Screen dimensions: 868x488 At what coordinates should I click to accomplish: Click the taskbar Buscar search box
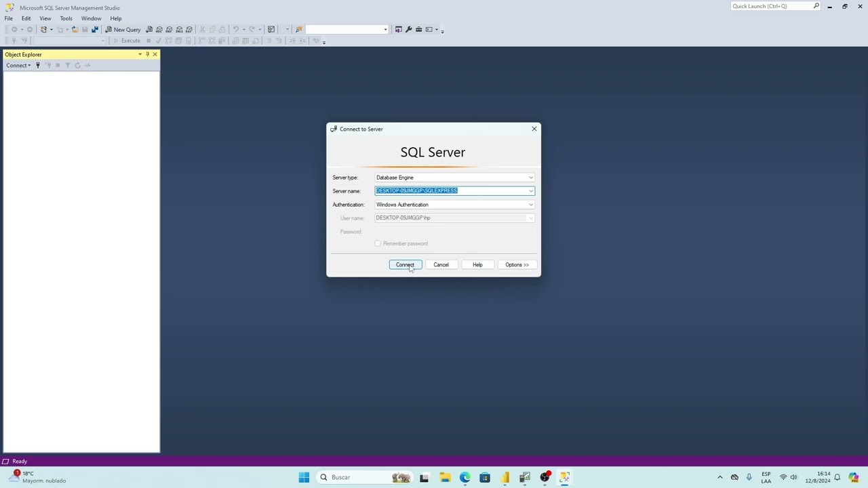[365, 477]
